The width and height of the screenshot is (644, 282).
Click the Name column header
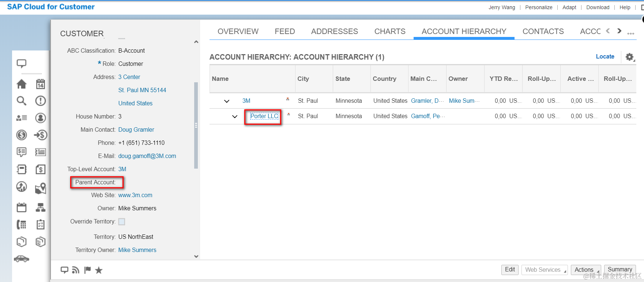(x=252, y=79)
